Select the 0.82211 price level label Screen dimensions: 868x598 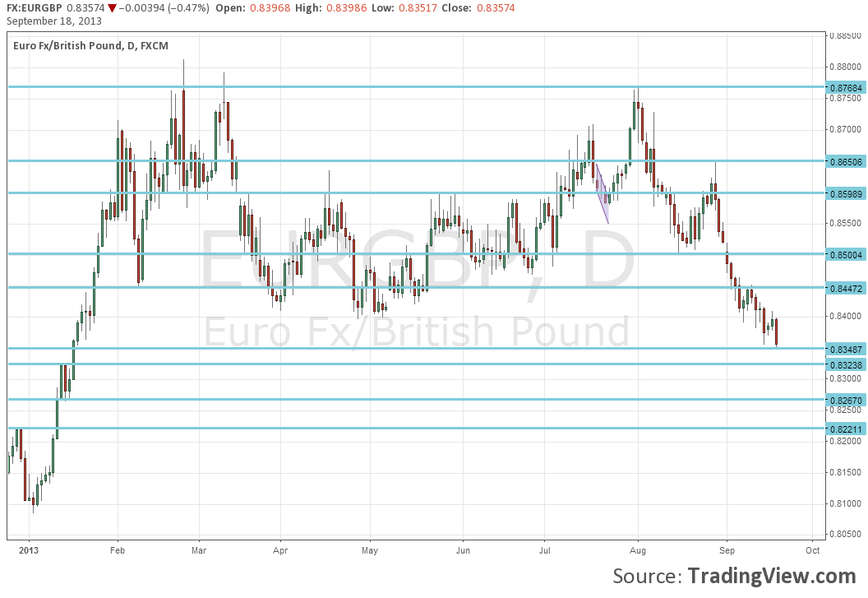point(845,429)
